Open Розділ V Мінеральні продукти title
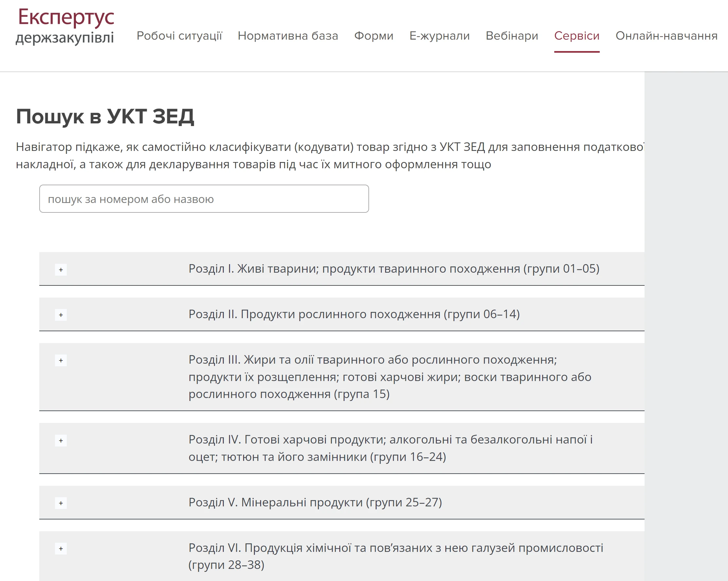The image size is (728, 581). [315, 502]
